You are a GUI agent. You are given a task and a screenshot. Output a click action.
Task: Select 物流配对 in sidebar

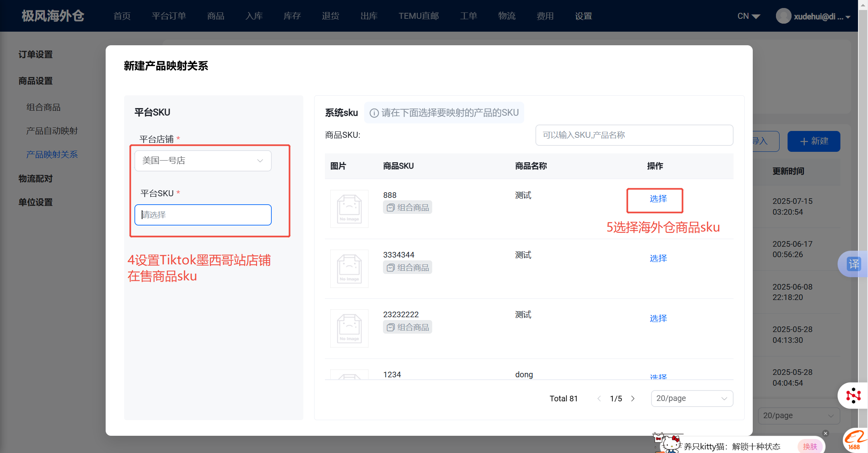pyautogui.click(x=36, y=179)
